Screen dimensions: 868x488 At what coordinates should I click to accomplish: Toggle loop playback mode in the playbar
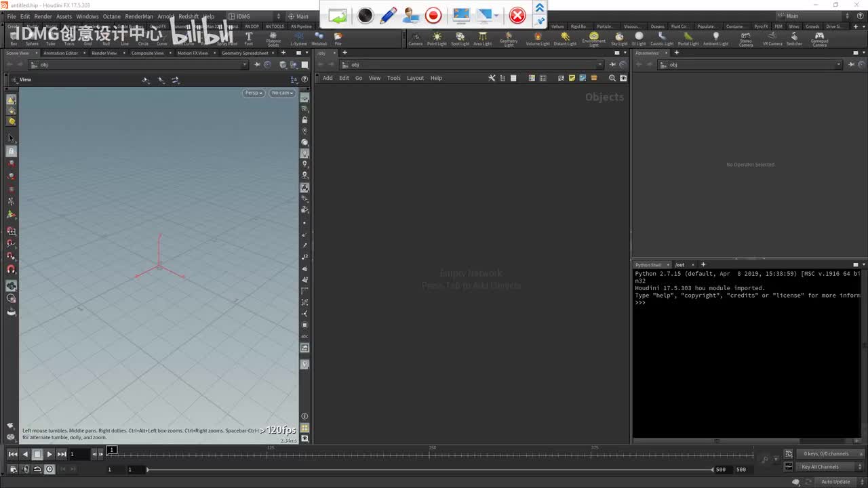[37, 469]
